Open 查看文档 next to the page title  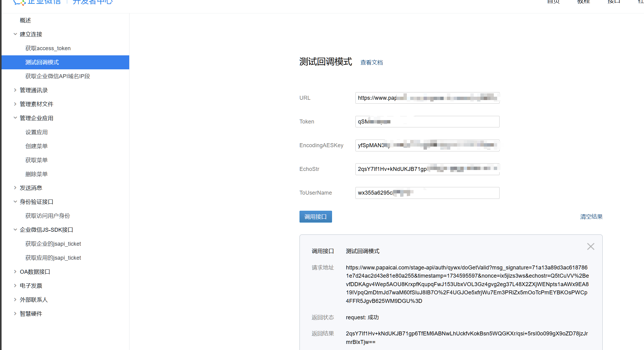pyautogui.click(x=372, y=62)
